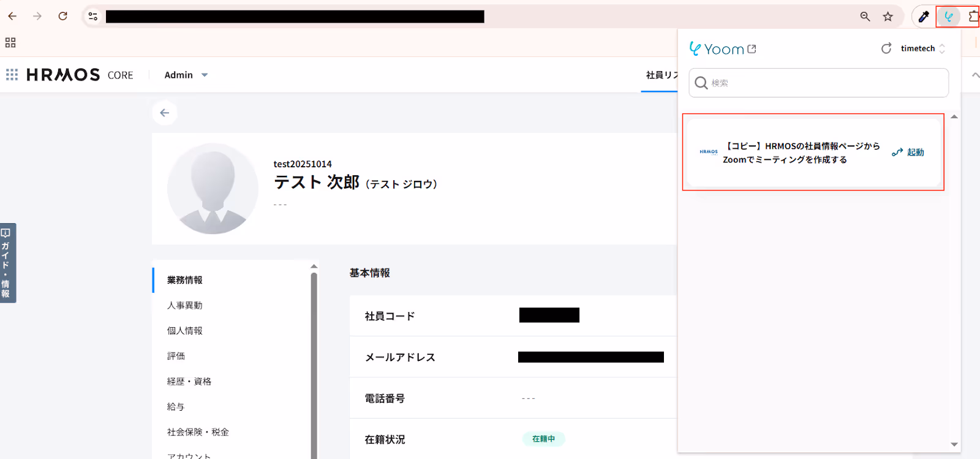Open site information icon in address bar
This screenshot has width=980, height=459.
point(93,17)
